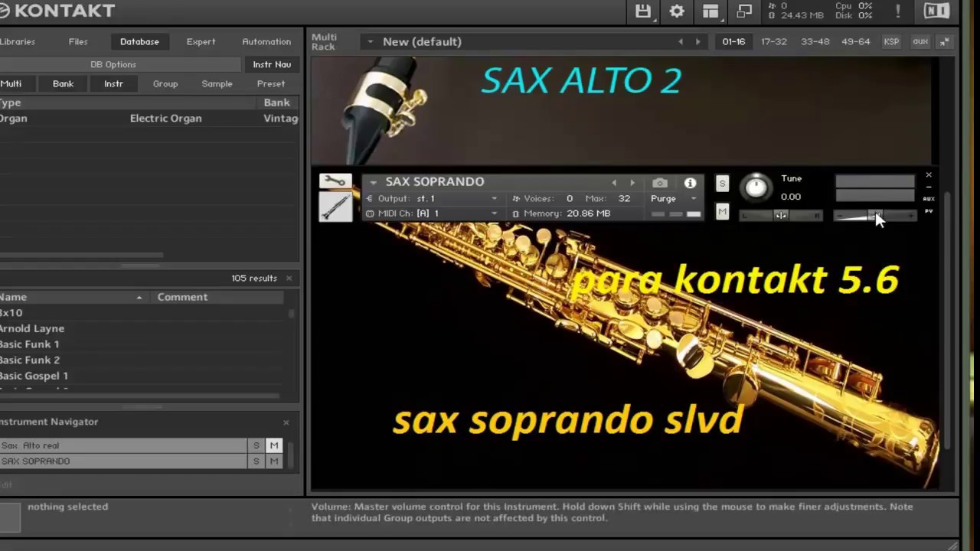Go to next instrument preset arrow
Image resolution: width=980 pixels, height=551 pixels.
pyautogui.click(x=632, y=183)
